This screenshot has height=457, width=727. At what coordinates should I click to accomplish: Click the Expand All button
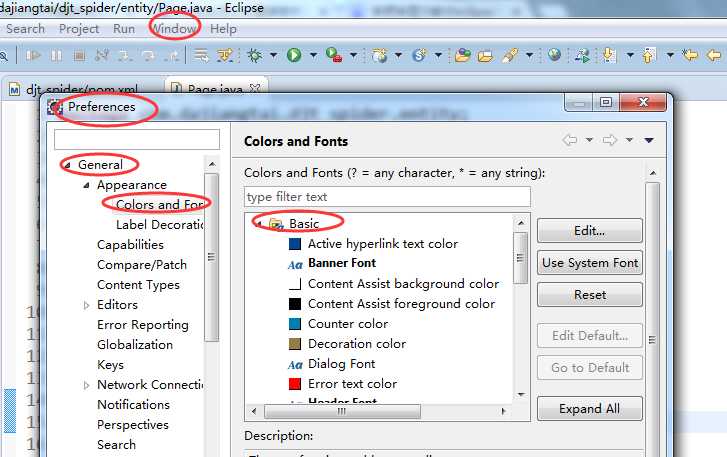click(590, 408)
